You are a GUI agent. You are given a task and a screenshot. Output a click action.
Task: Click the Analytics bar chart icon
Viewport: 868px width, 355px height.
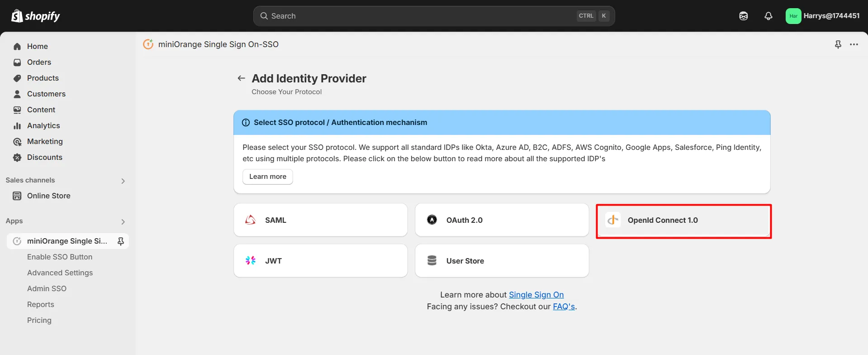coord(17,125)
